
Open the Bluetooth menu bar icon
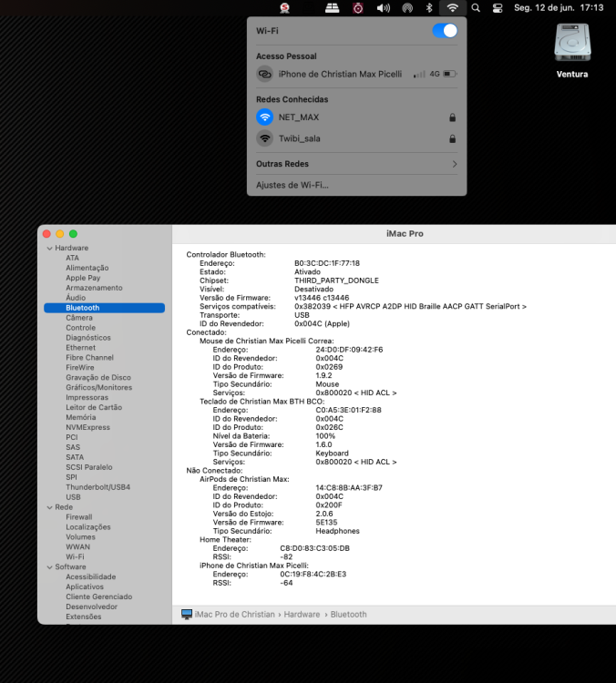tap(429, 8)
